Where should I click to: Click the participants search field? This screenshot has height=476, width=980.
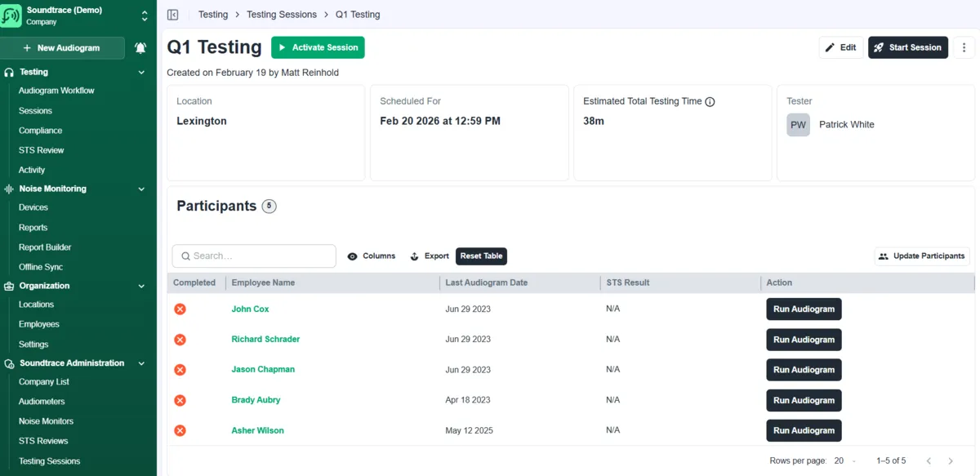pyautogui.click(x=254, y=256)
